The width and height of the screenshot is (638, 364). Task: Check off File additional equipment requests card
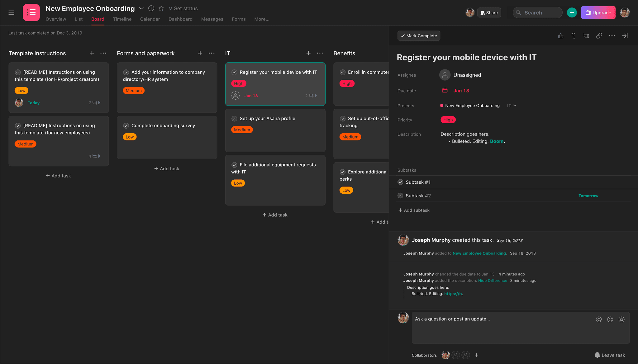[x=234, y=165]
